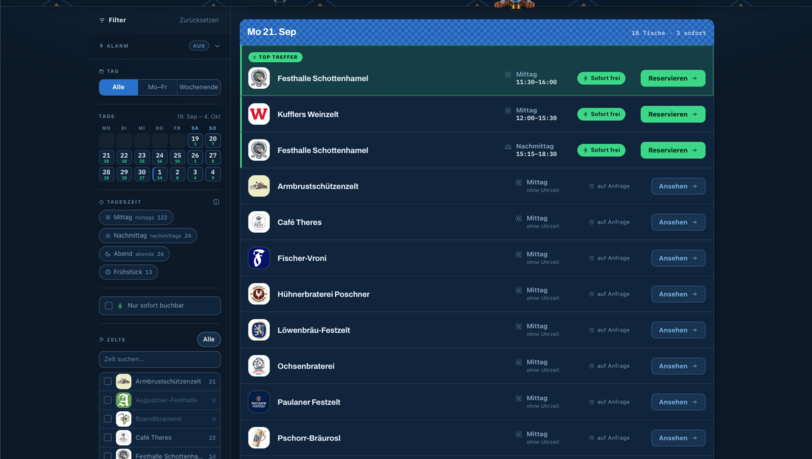Open Ansehen for Pschorr-Bräurosl
Viewport: 812px width, 459px height.
tap(678, 438)
